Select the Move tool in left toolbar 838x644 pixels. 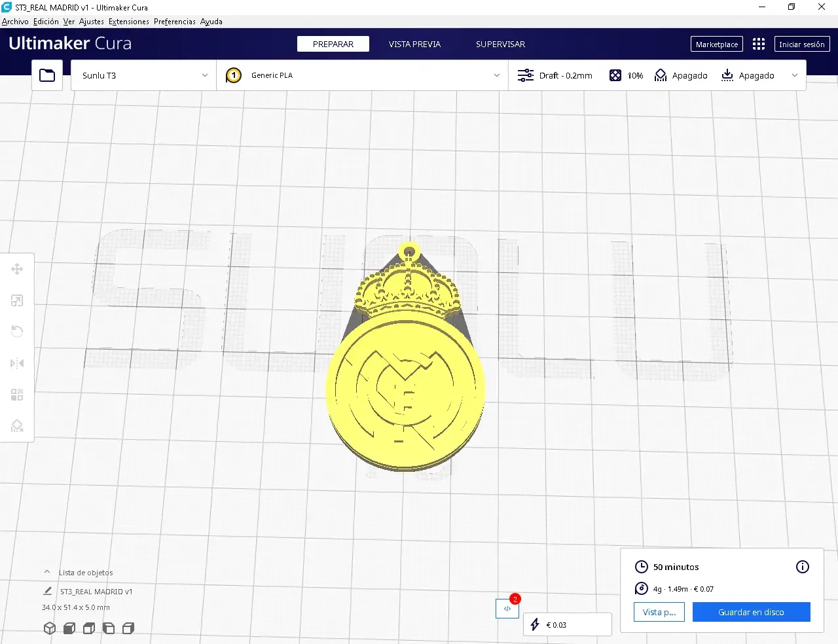(x=17, y=269)
